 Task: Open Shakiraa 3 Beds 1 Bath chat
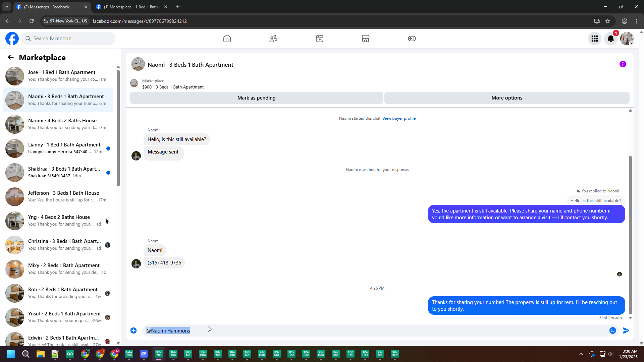pyautogui.click(x=58, y=173)
